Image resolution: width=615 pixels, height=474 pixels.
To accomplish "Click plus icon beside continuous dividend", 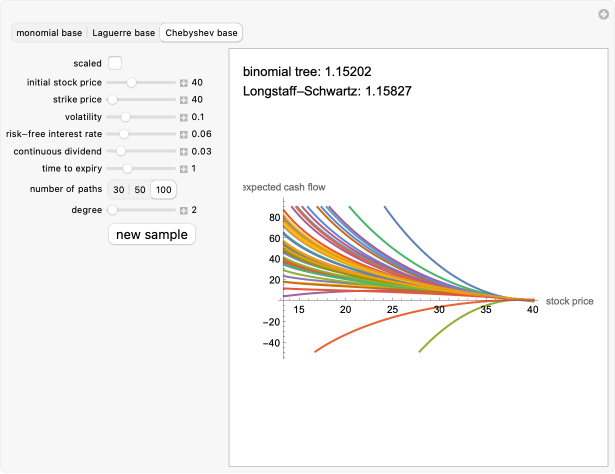I will click(x=184, y=151).
